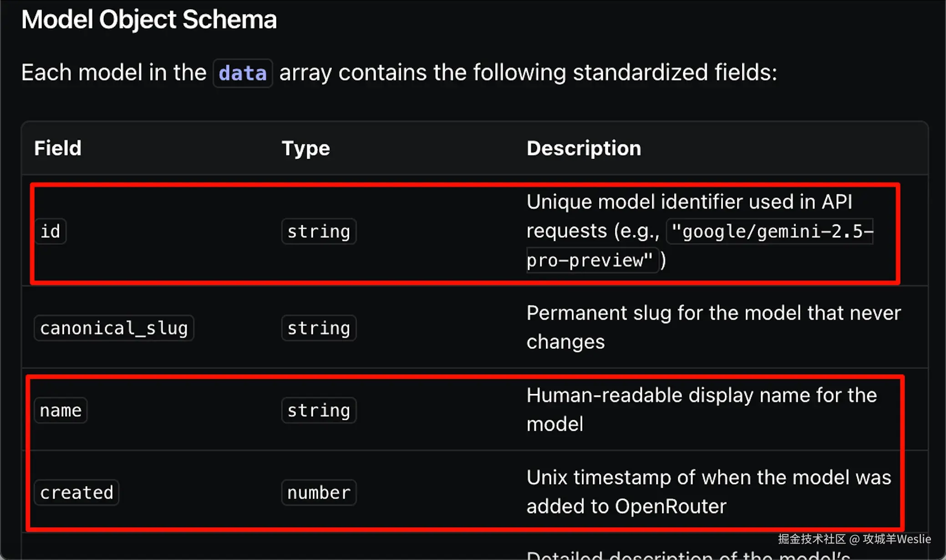Select the "created" field code chip

(x=76, y=492)
